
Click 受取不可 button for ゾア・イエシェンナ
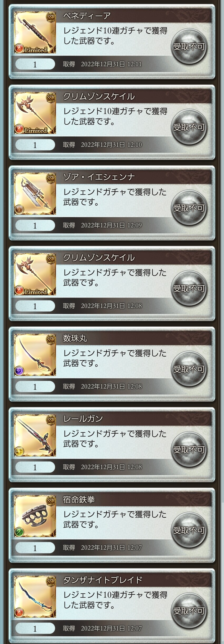pos(189,208)
